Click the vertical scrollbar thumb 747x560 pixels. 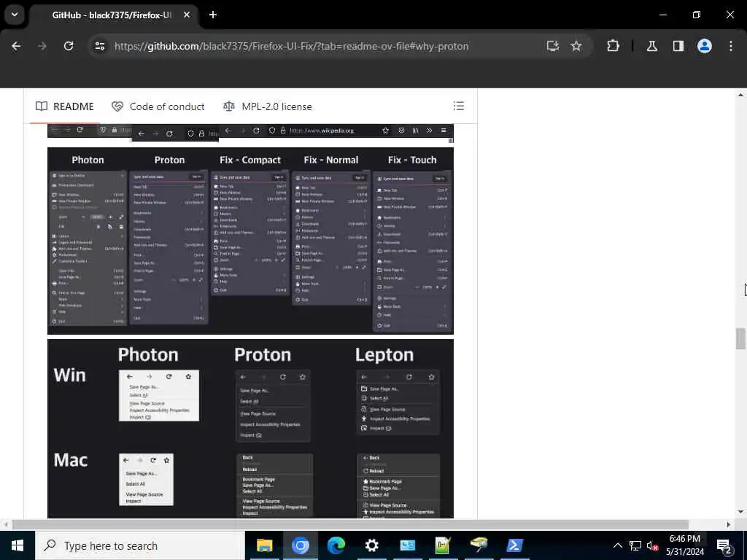click(740, 338)
